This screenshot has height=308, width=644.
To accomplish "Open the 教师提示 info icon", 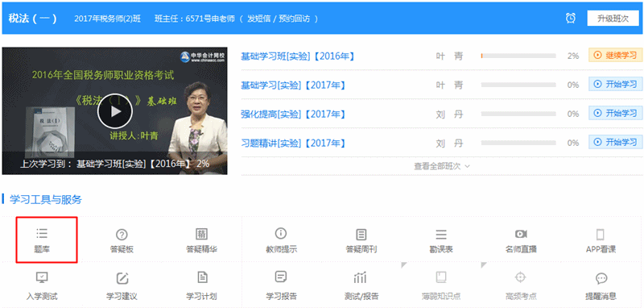I will (281, 234).
